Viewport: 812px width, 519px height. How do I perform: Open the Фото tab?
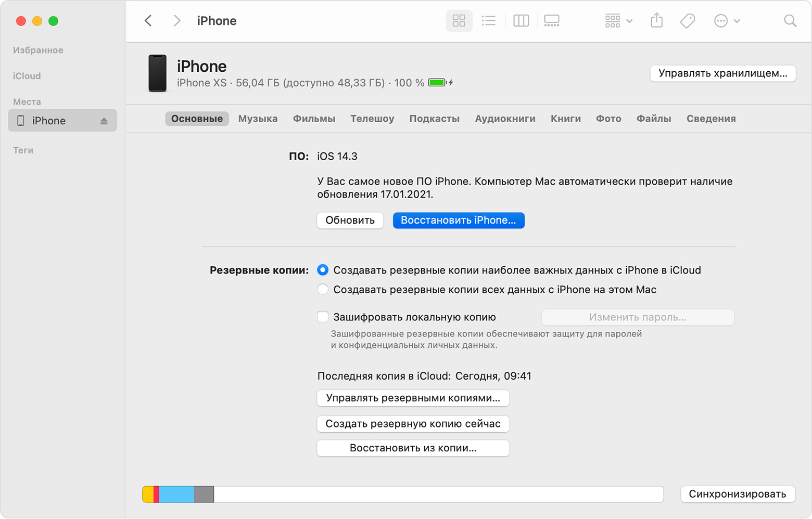click(608, 119)
